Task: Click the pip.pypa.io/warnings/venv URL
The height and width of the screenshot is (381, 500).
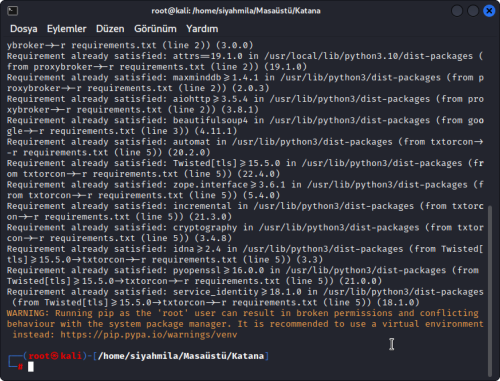Action: (149, 335)
